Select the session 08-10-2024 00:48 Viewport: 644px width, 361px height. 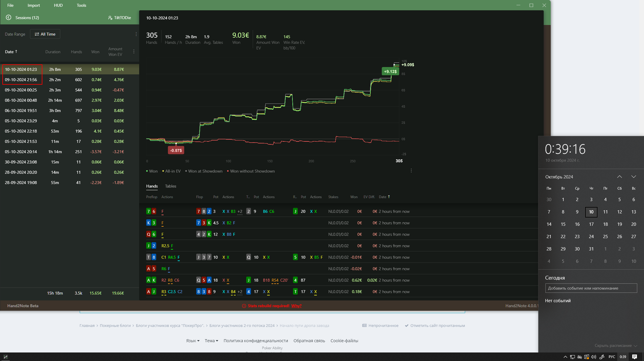coord(70,100)
